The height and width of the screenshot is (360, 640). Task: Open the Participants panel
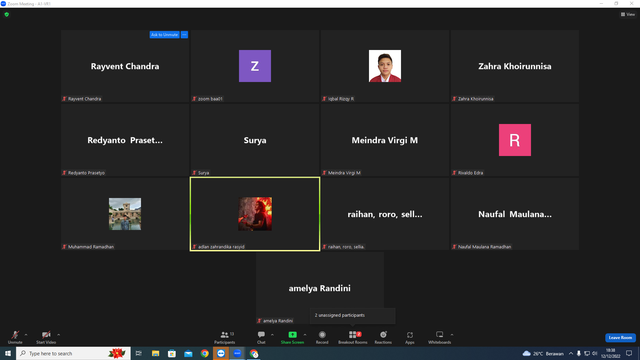click(x=225, y=337)
